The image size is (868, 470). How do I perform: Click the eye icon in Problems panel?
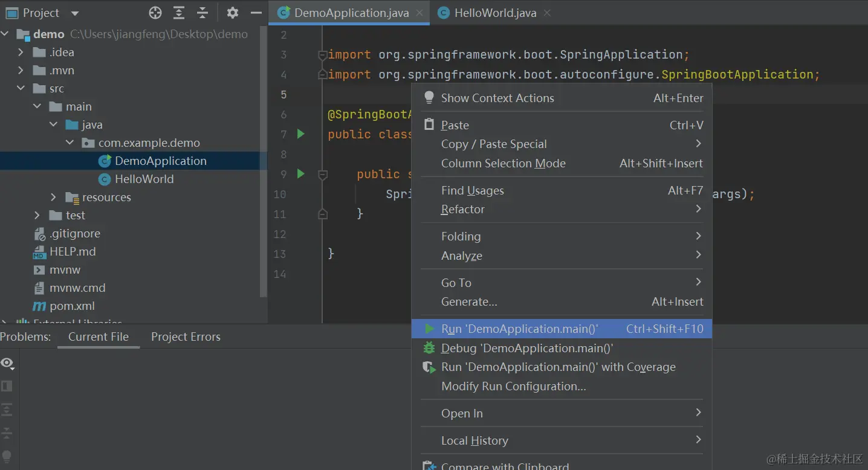(7, 363)
